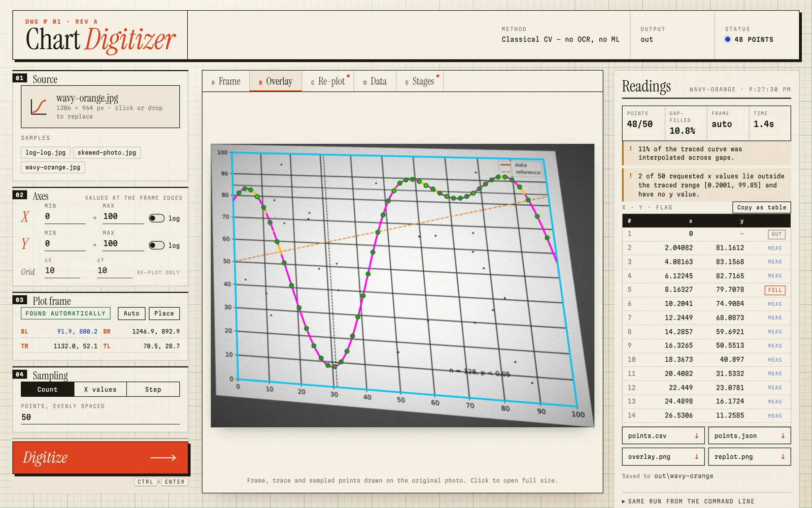Select X values sampling mode
Image resolution: width=812 pixels, height=508 pixels.
[x=100, y=390]
